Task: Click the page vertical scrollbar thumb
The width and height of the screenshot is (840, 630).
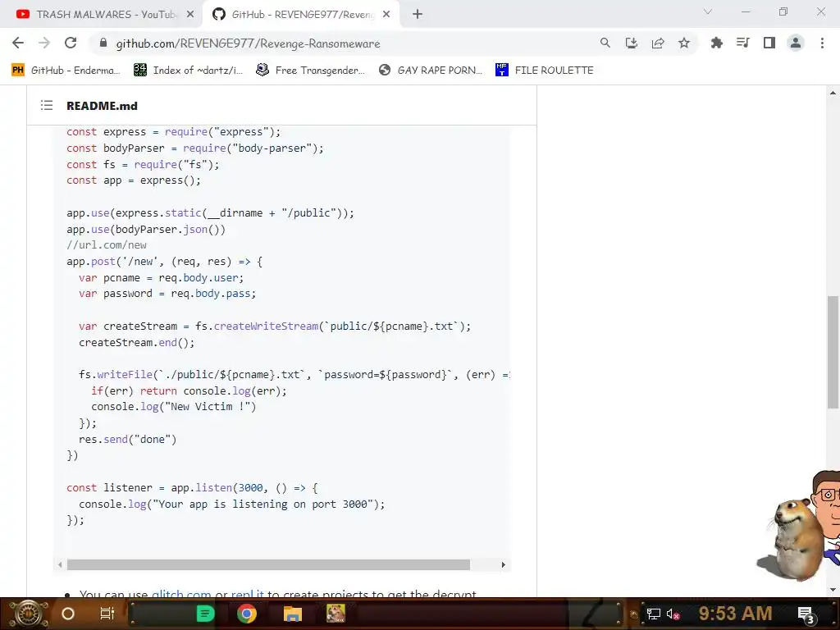Action: coord(833,352)
